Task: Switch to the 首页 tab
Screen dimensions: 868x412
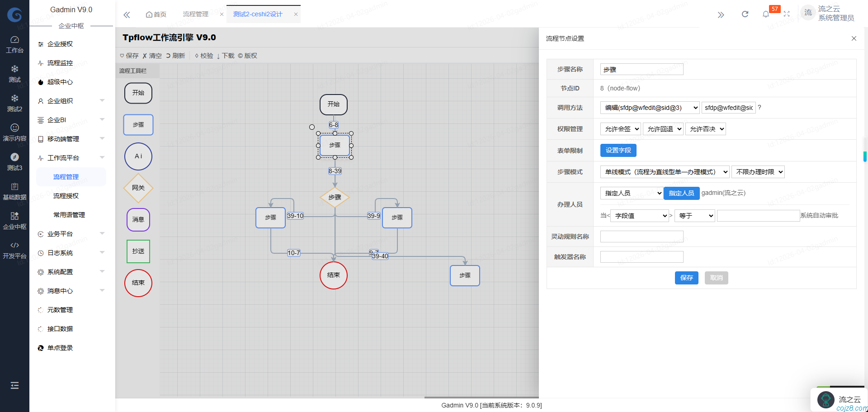Action: coord(156,14)
